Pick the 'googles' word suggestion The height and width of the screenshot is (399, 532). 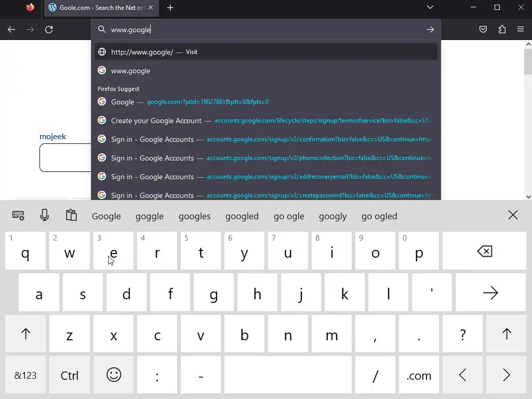click(194, 216)
